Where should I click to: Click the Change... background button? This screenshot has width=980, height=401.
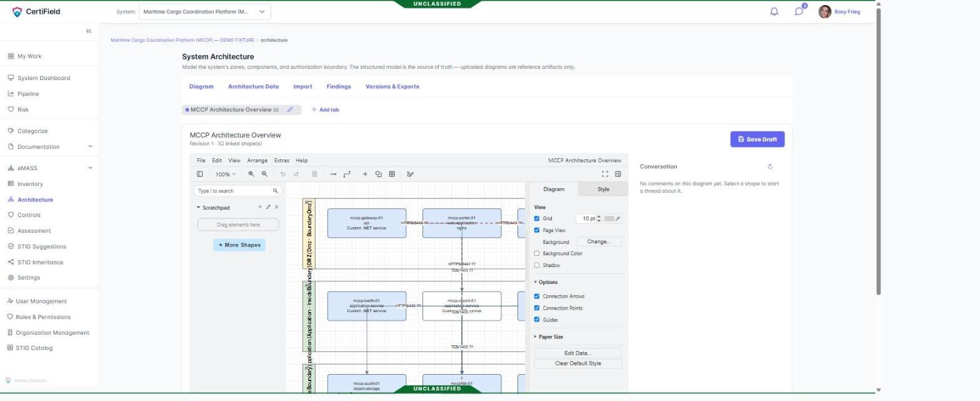pos(599,241)
